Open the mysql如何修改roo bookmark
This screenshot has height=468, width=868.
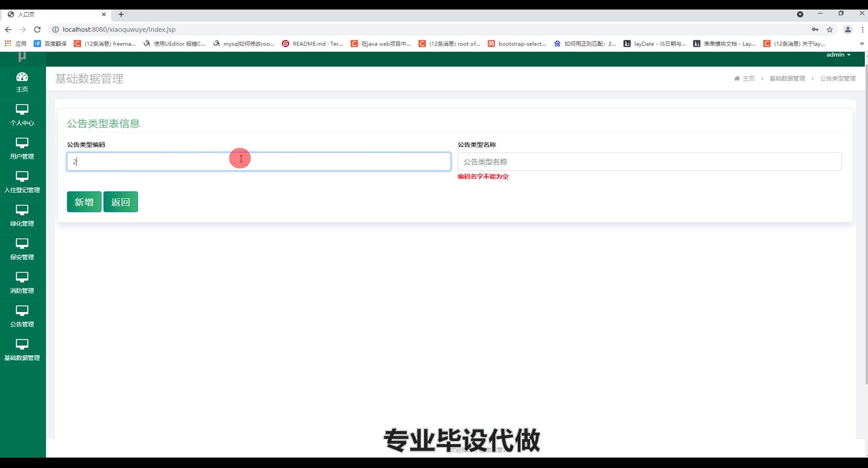pos(244,44)
